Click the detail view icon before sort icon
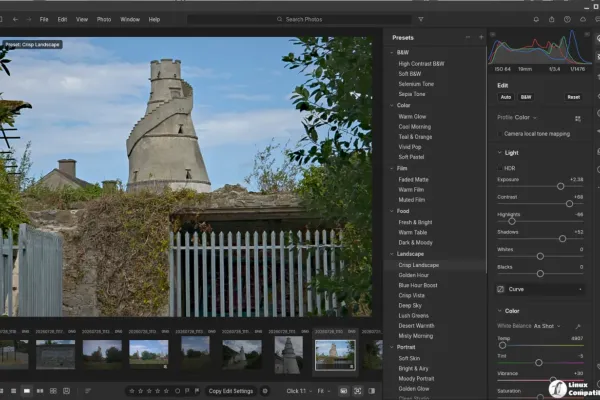The width and height of the screenshot is (600, 400). point(67,391)
